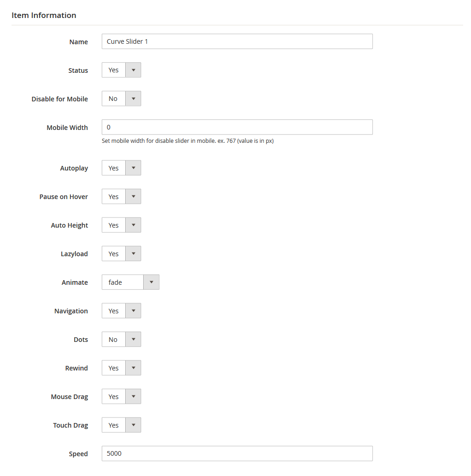Screen dimensions: 471x476
Task: Click the Animate dropdown arrow icon
Action: tap(151, 282)
